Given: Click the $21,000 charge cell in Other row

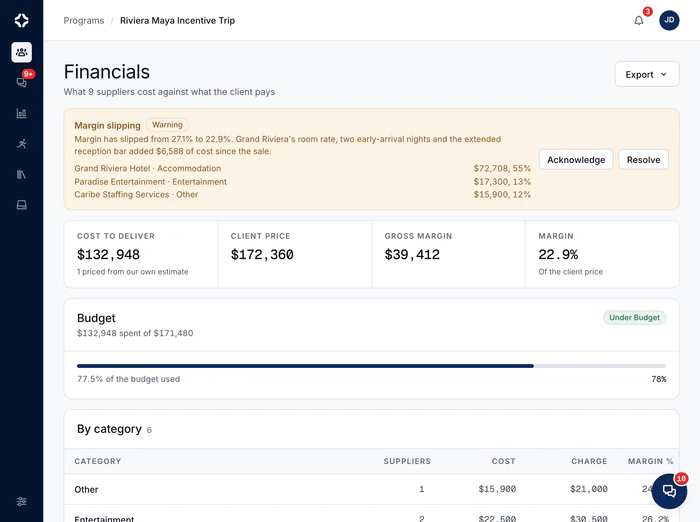Looking at the screenshot, I should tap(589, 489).
